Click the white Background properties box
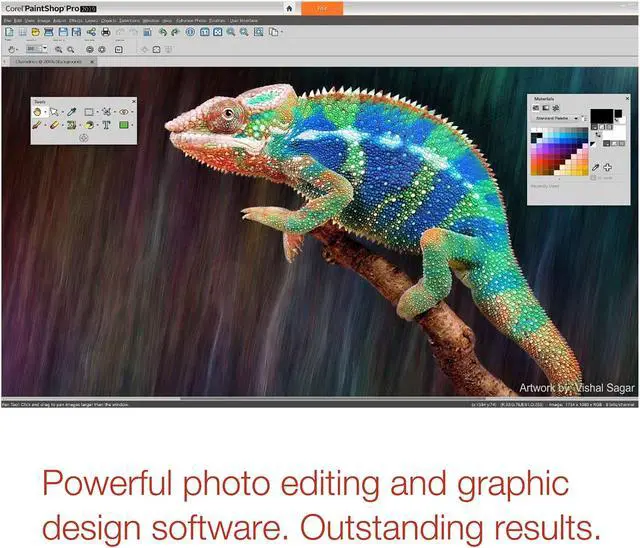The width and height of the screenshot is (640, 548). [x=616, y=133]
